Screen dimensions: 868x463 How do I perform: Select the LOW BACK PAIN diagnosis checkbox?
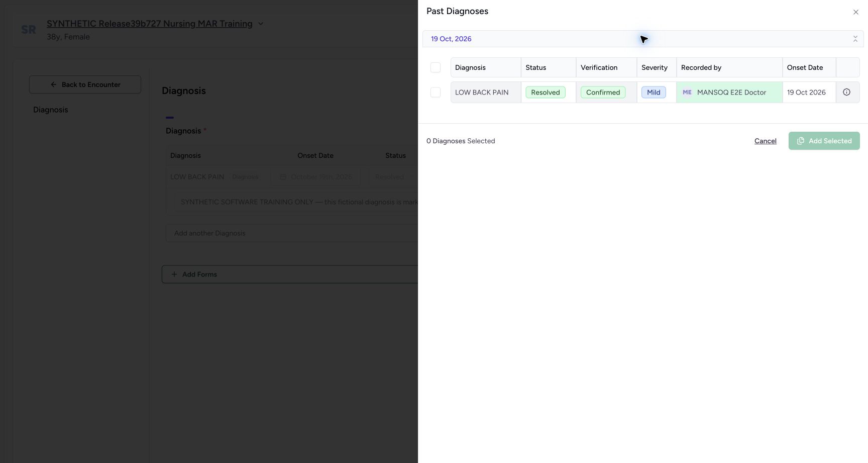(x=436, y=92)
